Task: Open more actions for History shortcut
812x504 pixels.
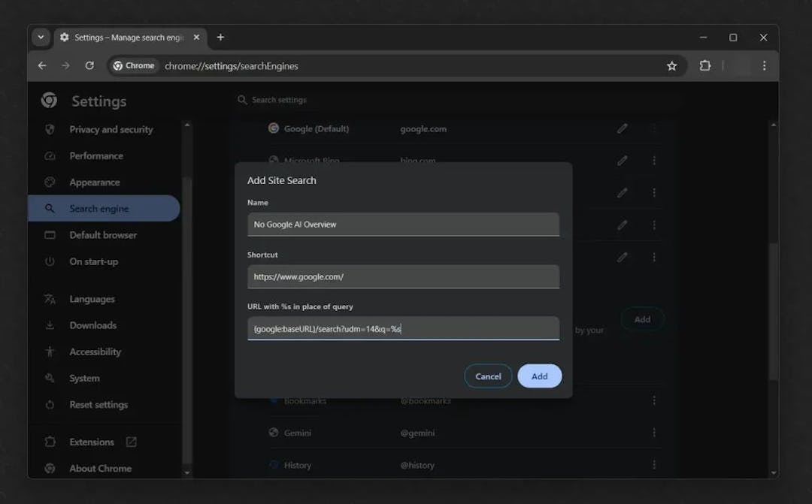Action: click(654, 465)
